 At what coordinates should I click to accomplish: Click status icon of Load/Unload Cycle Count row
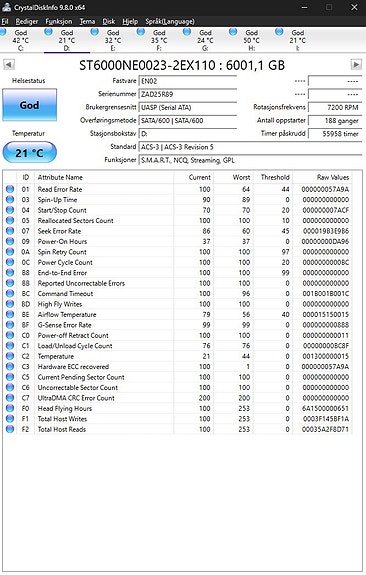click(10, 346)
